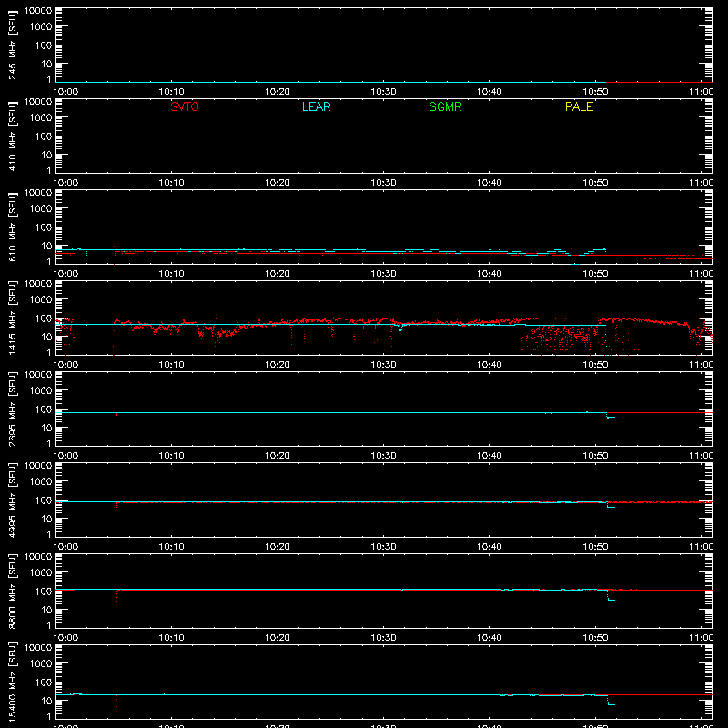The width and height of the screenshot is (728, 728).
Task: Click 10:10 tick label below 2695 MHz panel
Action: click(171, 456)
